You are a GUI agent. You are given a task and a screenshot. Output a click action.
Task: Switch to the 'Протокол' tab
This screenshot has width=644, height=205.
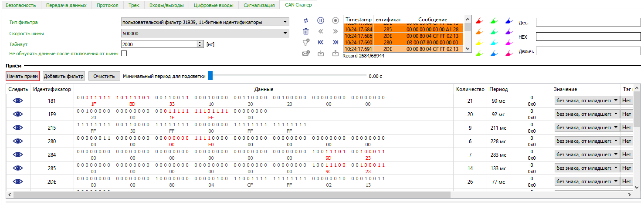point(107,5)
